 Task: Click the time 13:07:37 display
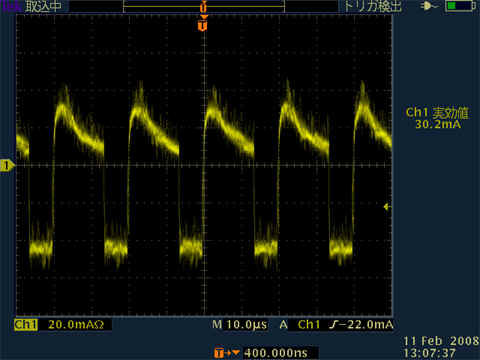(x=430, y=353)
